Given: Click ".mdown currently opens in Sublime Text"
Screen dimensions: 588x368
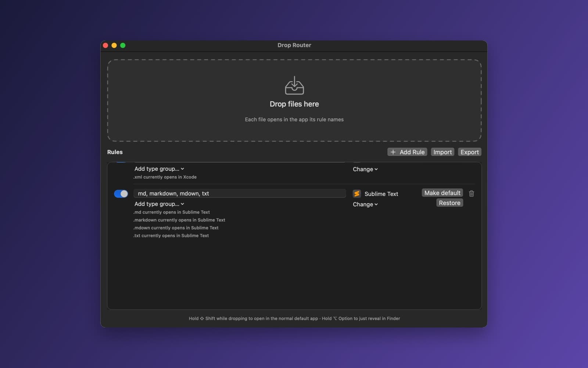Looking at the screenshot, I should pyautogui.click(x=176, y=228).
